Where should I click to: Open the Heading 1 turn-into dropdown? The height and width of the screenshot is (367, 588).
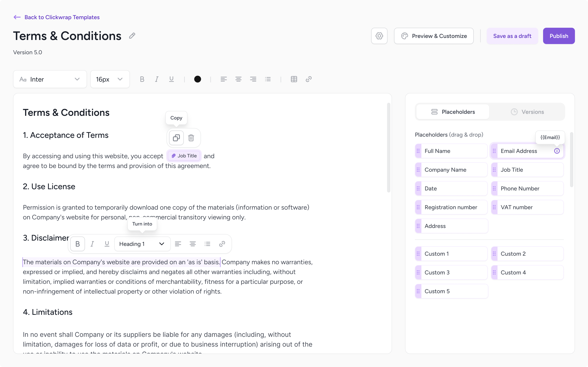pyautogui.click(x=142, y=244)
